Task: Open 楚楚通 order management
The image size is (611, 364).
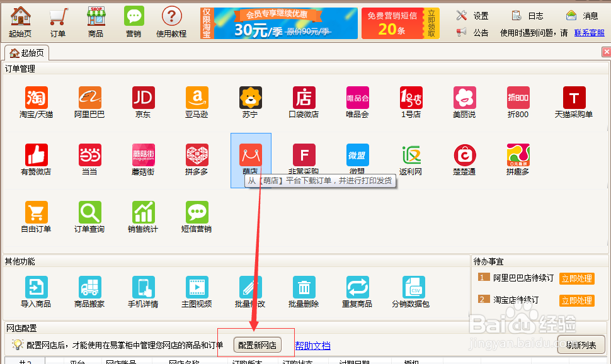Action: tap(464, 160)
